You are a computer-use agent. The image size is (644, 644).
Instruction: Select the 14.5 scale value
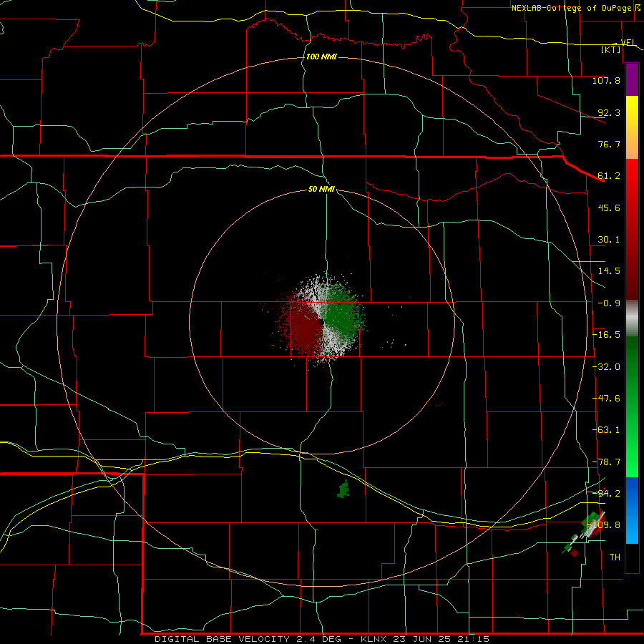coord(609,271)
